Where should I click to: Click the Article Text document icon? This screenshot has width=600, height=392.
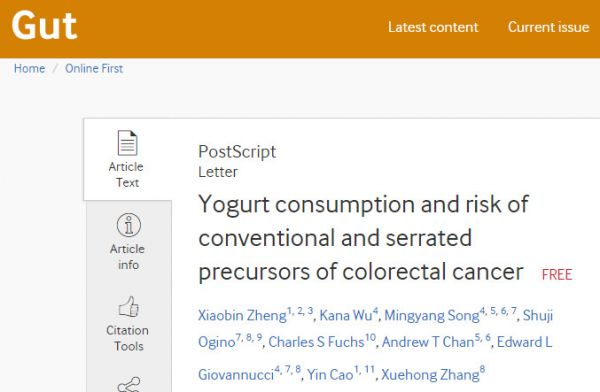tap(127, 143)
